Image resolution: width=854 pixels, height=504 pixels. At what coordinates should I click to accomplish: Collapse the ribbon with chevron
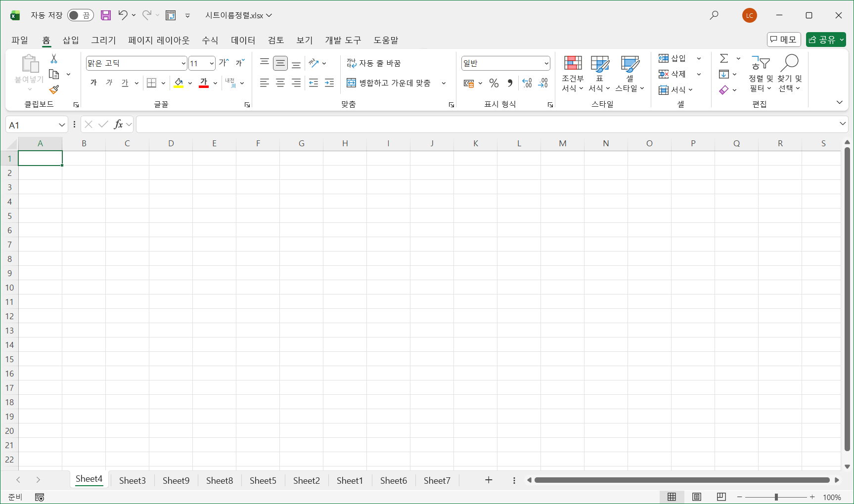point(840,102)
